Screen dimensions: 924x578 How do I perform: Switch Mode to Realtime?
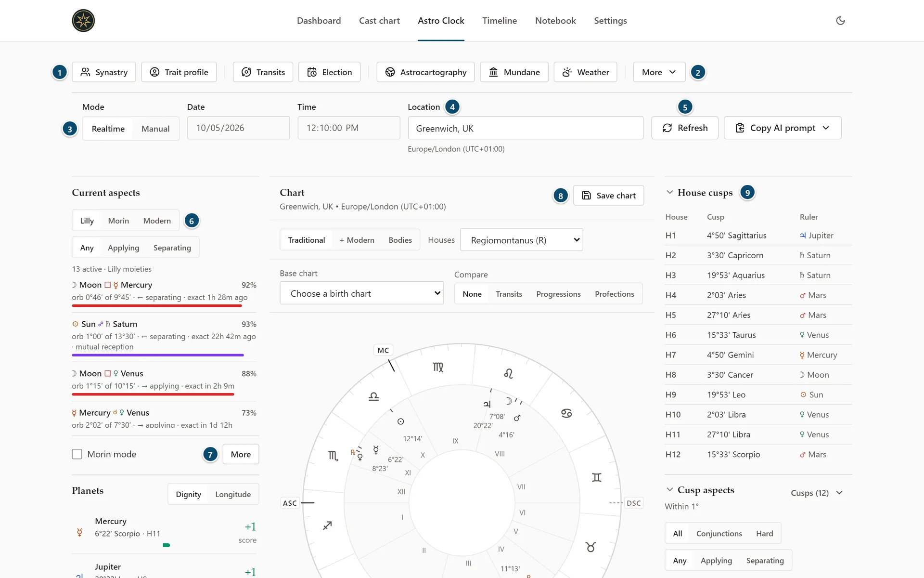(108, 129)
